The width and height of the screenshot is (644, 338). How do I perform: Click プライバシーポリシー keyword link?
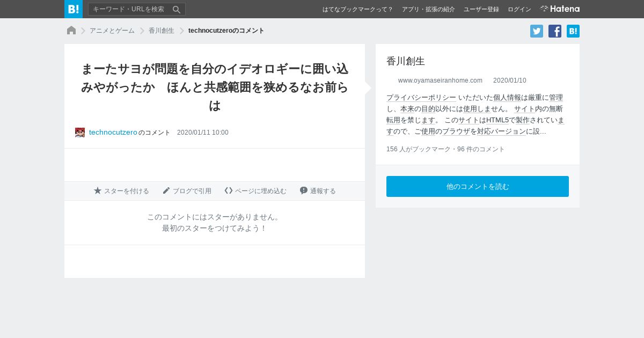pos(421,98)
